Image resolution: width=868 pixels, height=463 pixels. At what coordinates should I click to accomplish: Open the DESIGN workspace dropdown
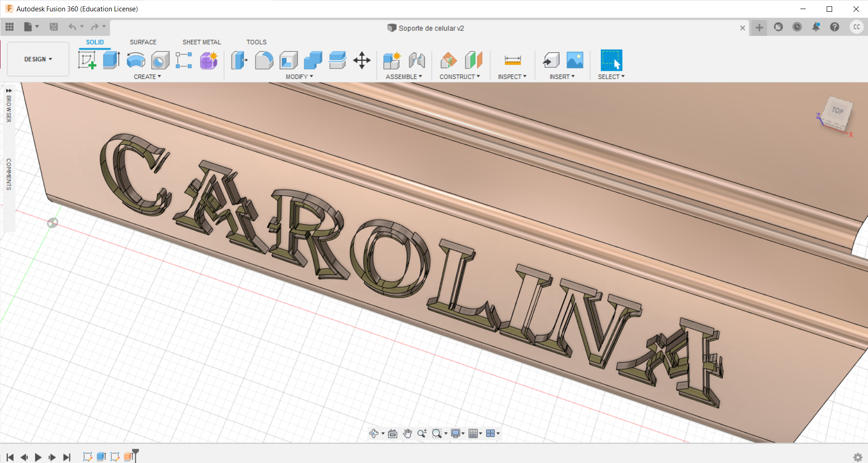38,59
